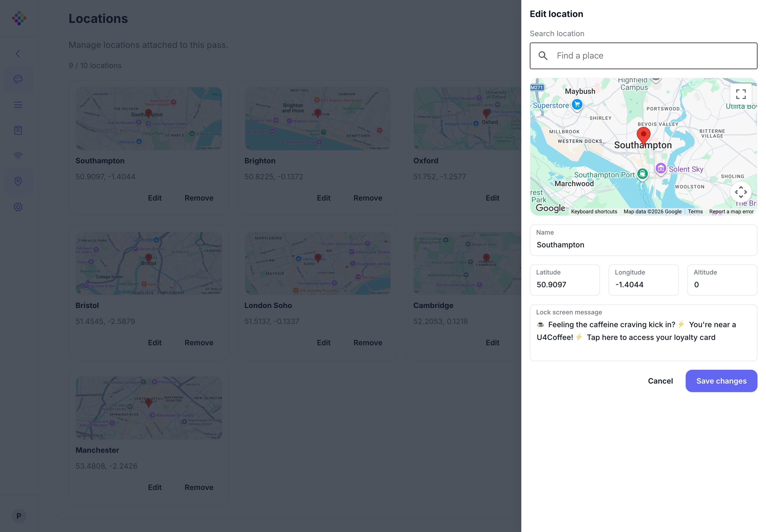
Task: Click the Bristol map thumbnail
Action: tap(149, 263)
